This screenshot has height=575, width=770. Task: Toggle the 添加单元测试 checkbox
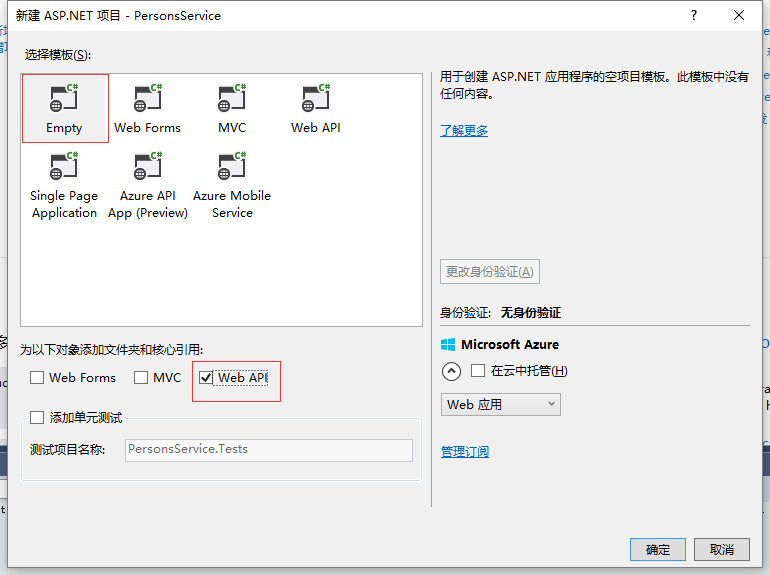click(37, 417)
